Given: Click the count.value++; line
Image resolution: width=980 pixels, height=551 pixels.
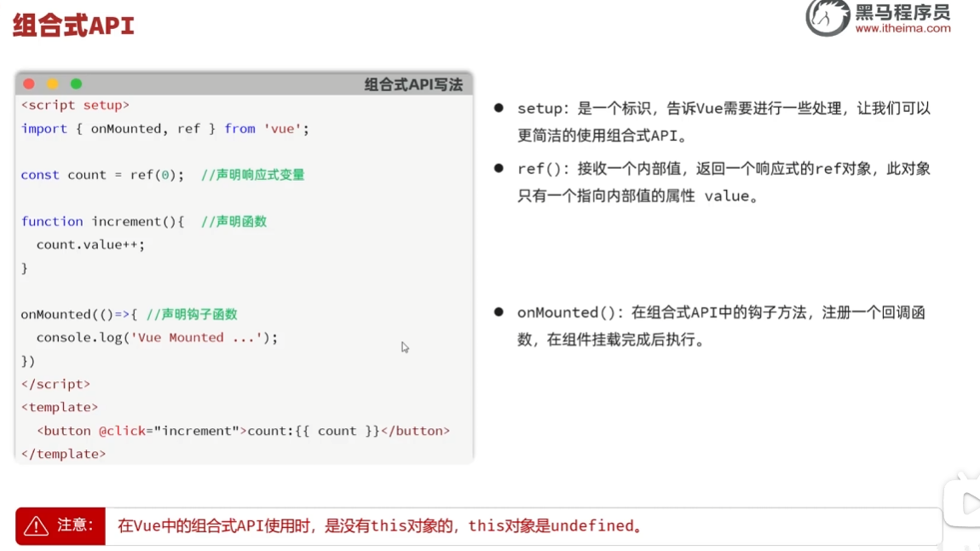Looking at the screenshot, I should point(90,245).
